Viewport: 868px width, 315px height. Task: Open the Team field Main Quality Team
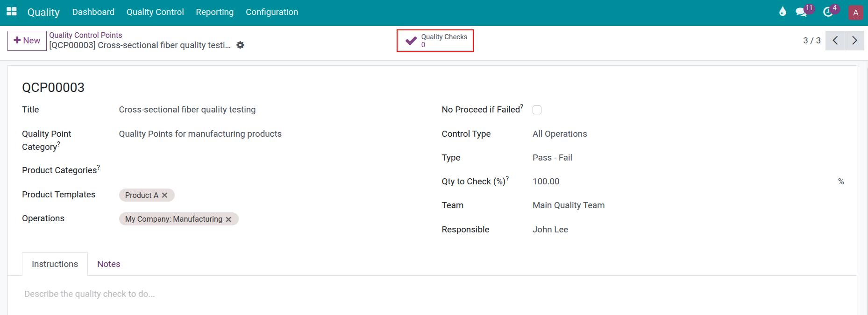pyautogui.click(x=688, y=205)
